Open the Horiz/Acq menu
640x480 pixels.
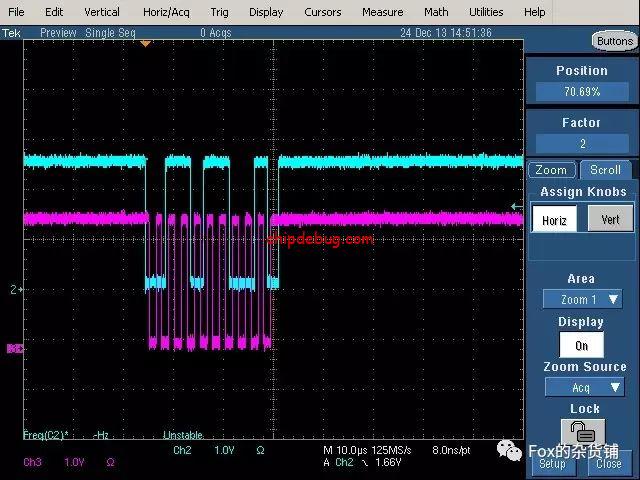[165, 12]
